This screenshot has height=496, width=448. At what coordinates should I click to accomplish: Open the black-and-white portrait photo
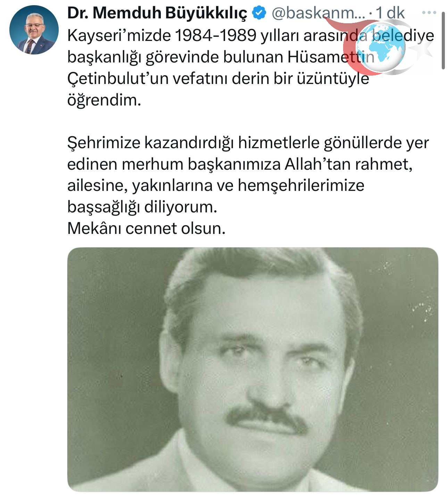coord(252,369)
